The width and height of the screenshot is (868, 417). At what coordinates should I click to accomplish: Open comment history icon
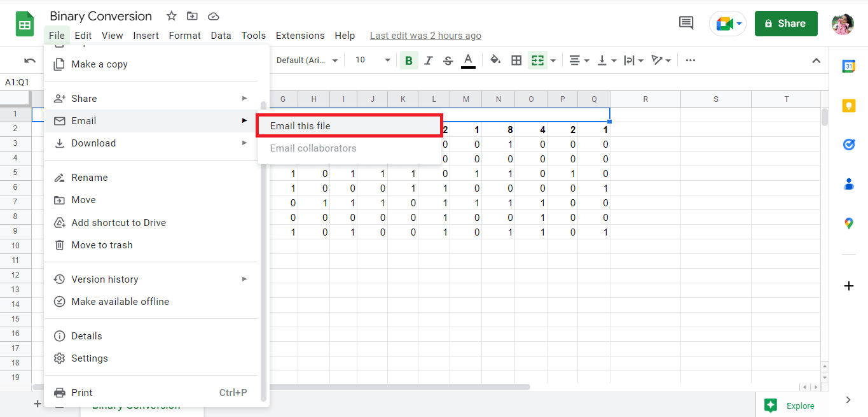[x=686, y=24]
